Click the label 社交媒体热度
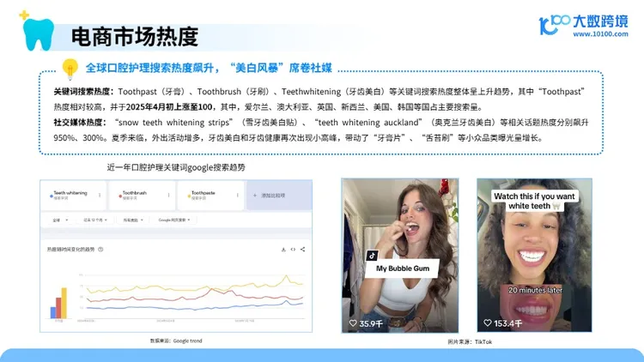Screen dimensions: 644x362 80,123
